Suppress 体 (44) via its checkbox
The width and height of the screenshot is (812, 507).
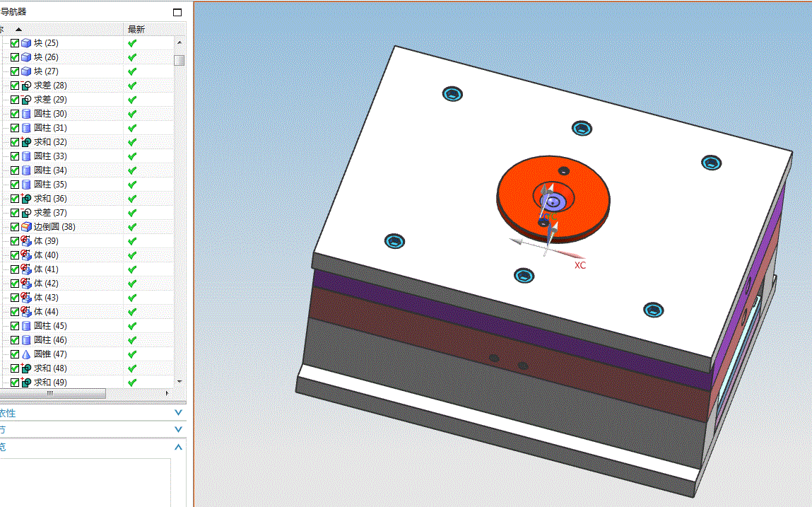[x=15, y=312]
